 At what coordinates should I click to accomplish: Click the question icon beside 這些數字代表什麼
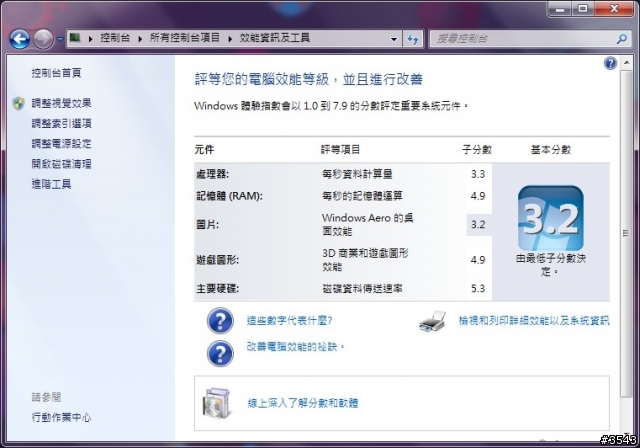click(x=220, y=321)
